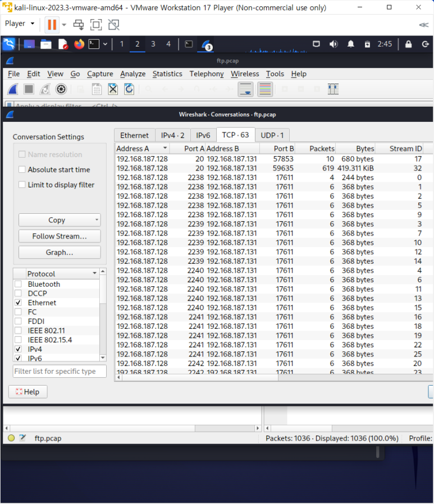Open the notifications bell icon

tap(351, 44)
